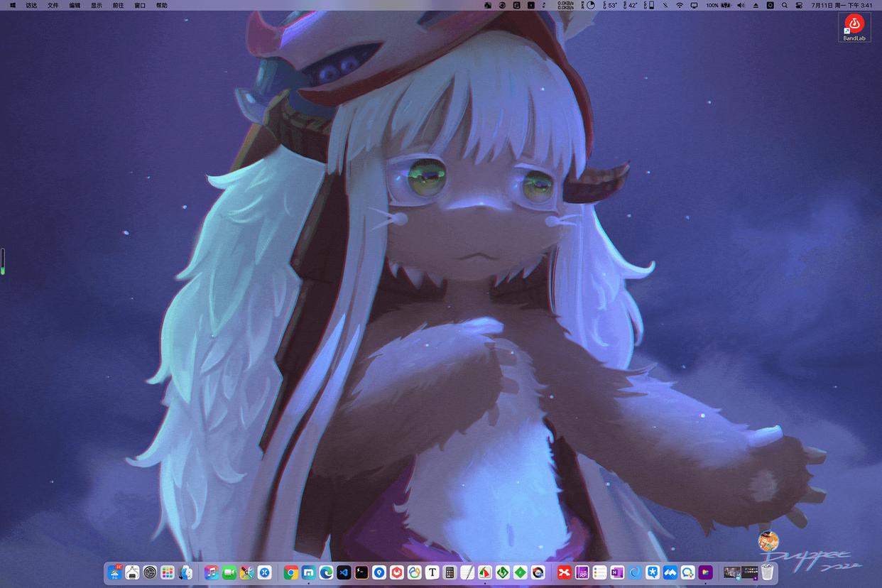Launch the Calculator from the dock
Screen dimensions: 882x588
click(x=450, y=572)
